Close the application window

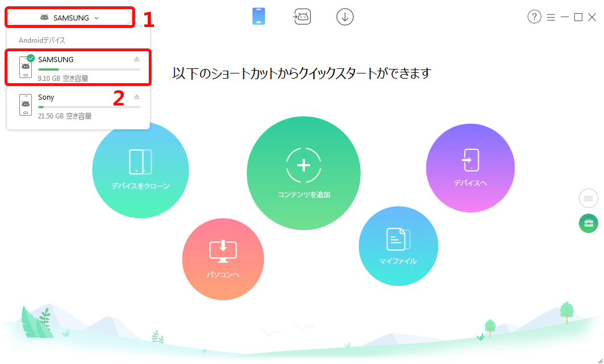(592, 17)
